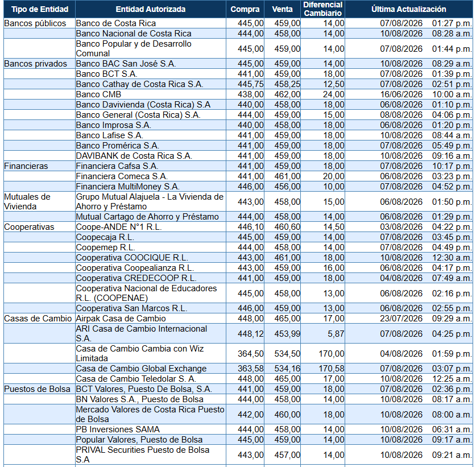Select Coopecaja R.L. entry
Viewport: 476px width, 467px height.
[105, 237]
